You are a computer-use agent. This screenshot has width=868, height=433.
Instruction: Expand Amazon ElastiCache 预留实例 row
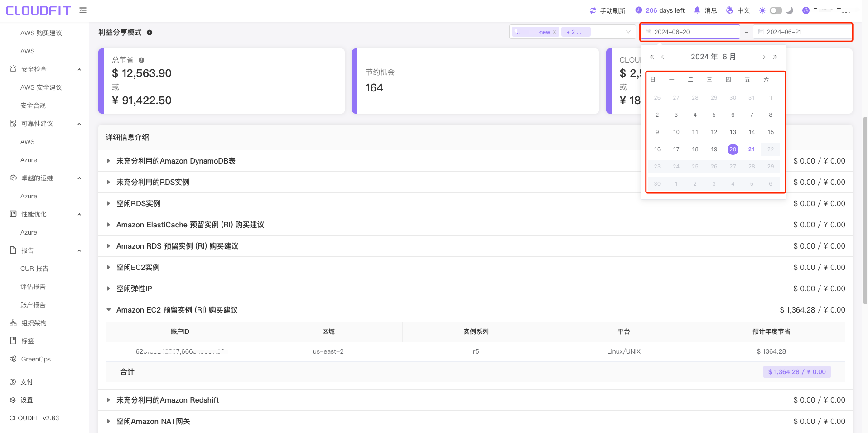[x=109, y=225]
